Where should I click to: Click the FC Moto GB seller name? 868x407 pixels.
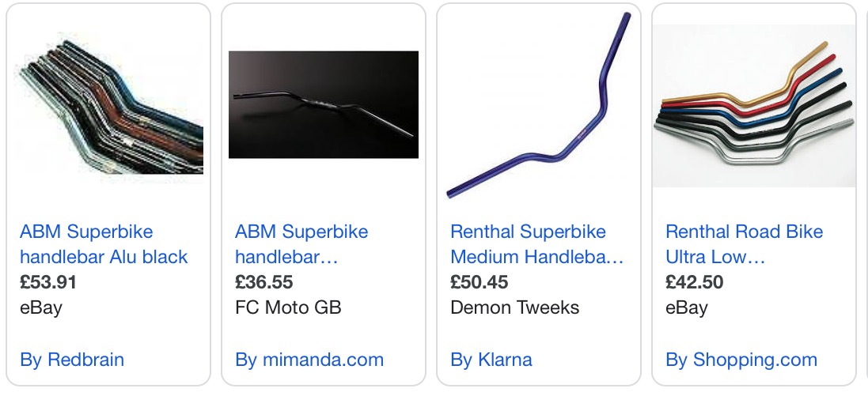[288, 307]
